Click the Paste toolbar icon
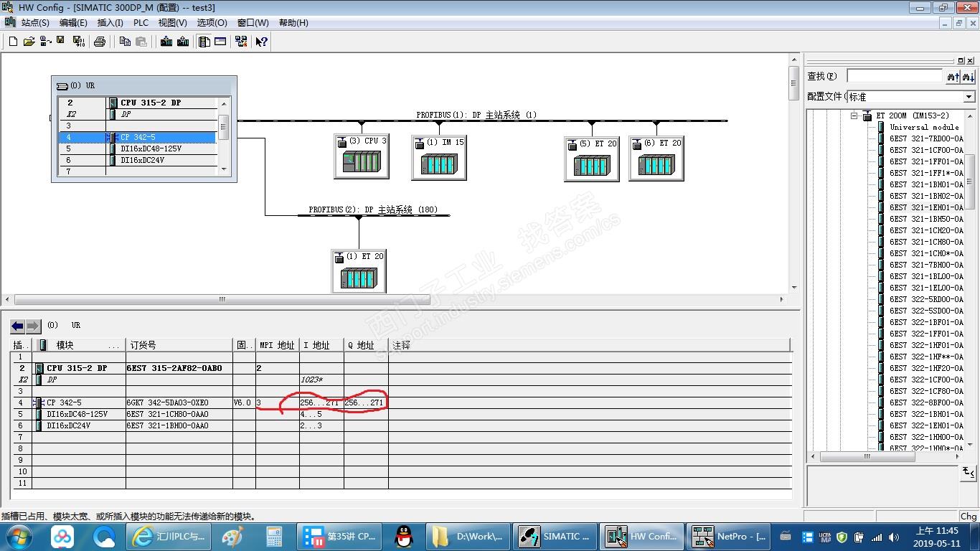This screenshot has width=980, height=551. coord(141,42)
